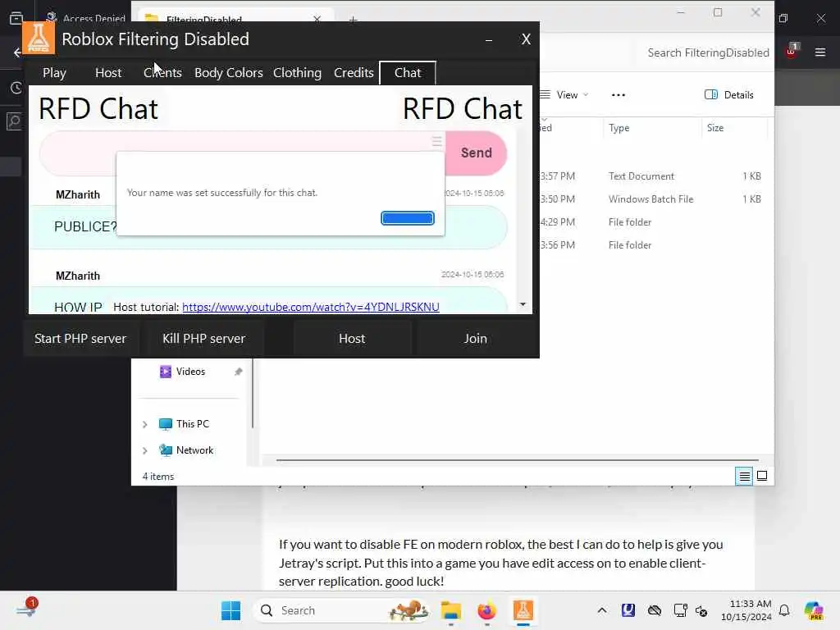Click the browser back arrow
Viewport: 840px width, 630px height.
click(16, 52)
